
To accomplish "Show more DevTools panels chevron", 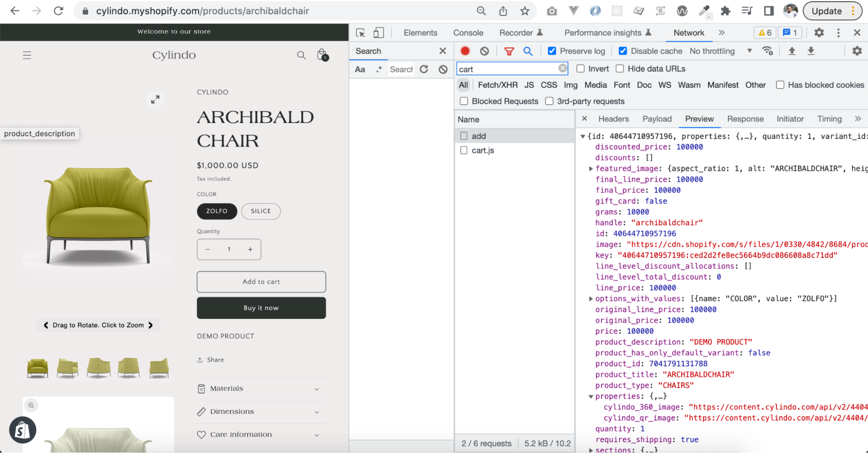I will click(722, 33).
